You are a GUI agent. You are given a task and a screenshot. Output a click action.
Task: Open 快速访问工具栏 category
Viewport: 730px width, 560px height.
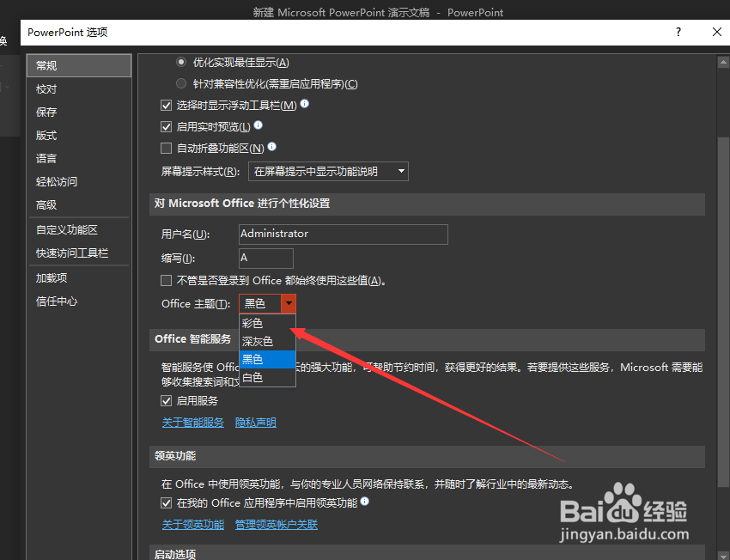(79, 253)
